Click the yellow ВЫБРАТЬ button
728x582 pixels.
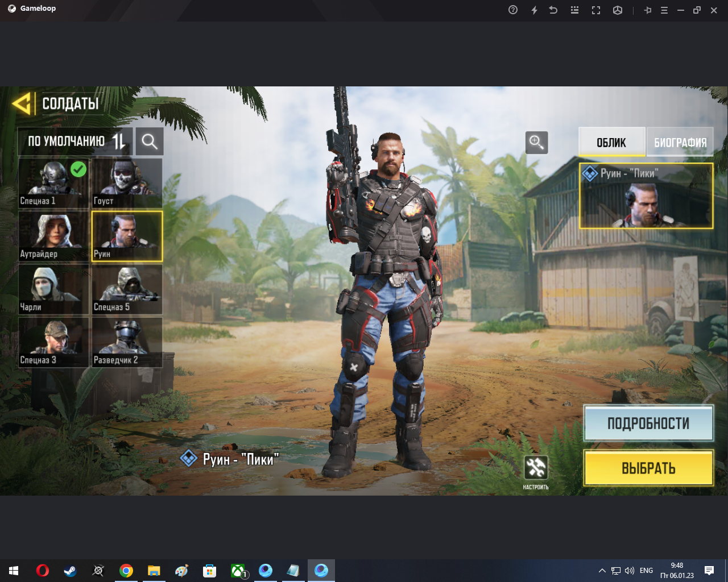pos(648,468)
